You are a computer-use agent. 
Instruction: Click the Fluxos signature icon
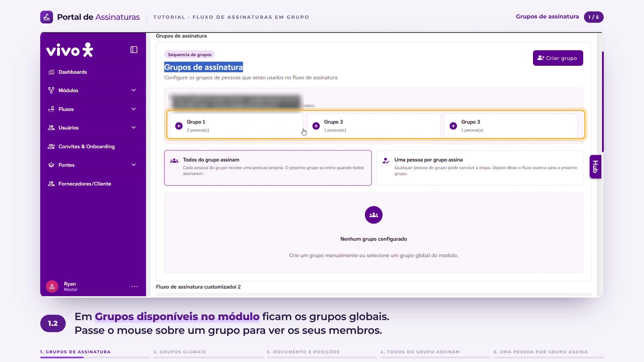pyautogui.click(x=51, y=109)
